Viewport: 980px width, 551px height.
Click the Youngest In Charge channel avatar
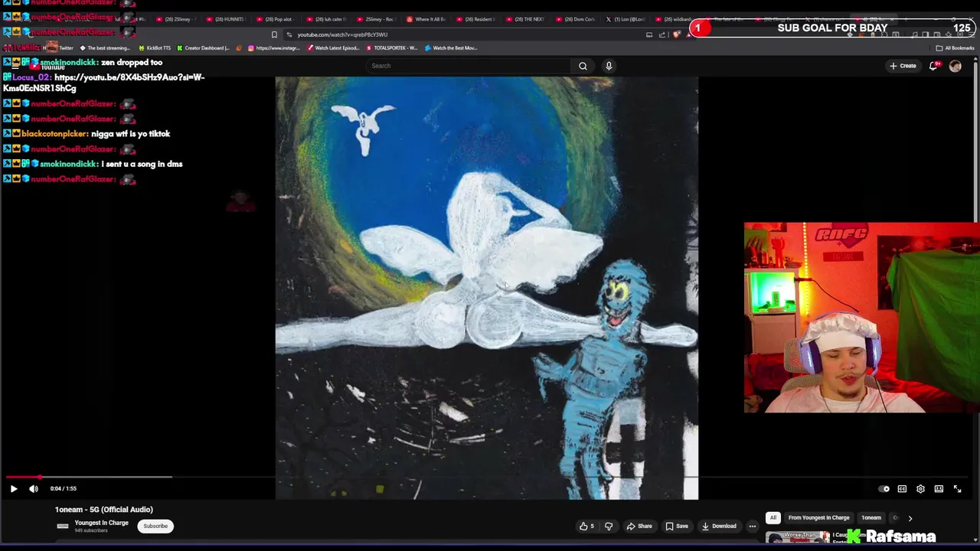click(x=63, y=526)
